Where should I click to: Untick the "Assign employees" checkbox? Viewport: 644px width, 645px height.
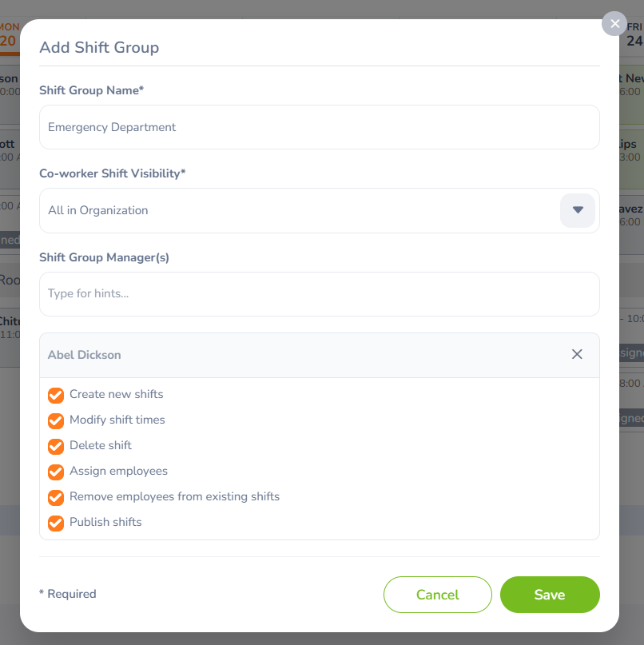pyautogui.click(x=56, y=472)
